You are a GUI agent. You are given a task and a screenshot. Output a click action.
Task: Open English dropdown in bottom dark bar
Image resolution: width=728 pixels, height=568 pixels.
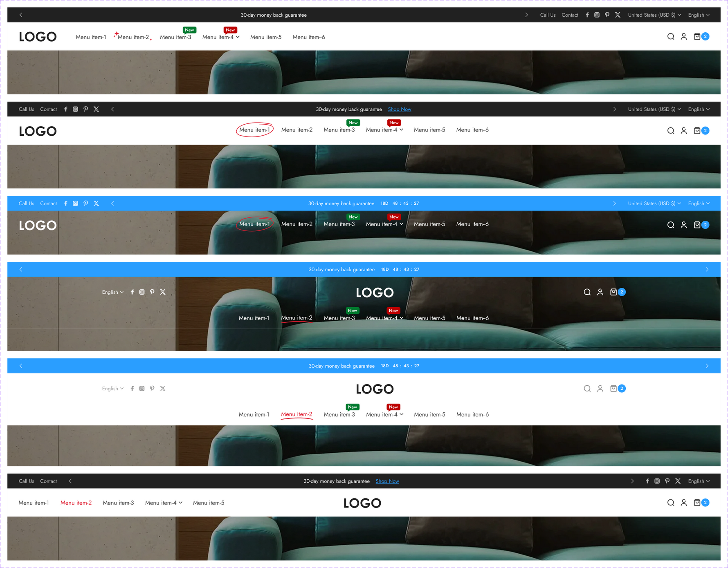(x=699, y=481)
